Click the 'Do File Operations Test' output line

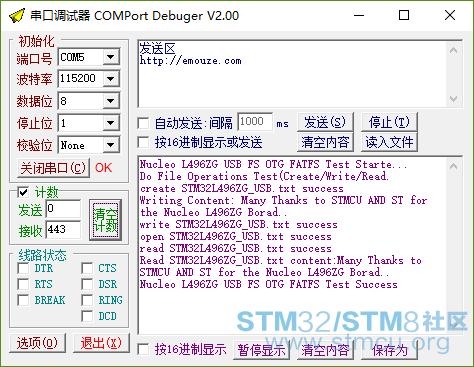coord(264,176)
